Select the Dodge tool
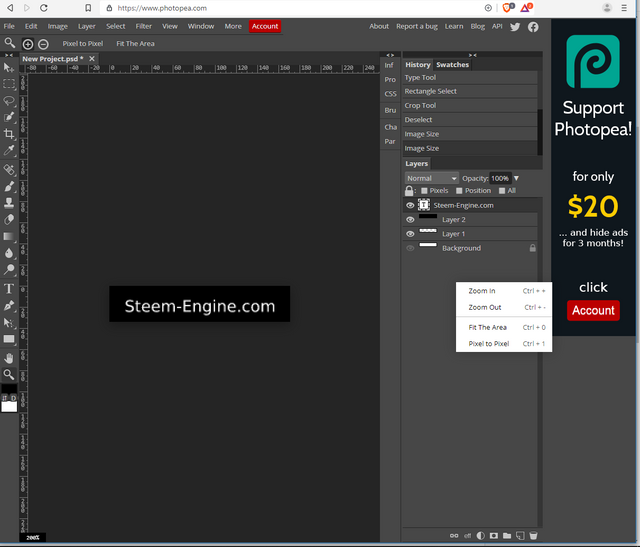 [9, 269]
